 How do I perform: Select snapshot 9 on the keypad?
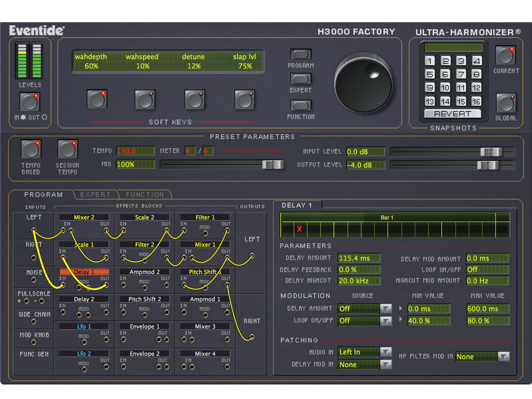[430, 88]
